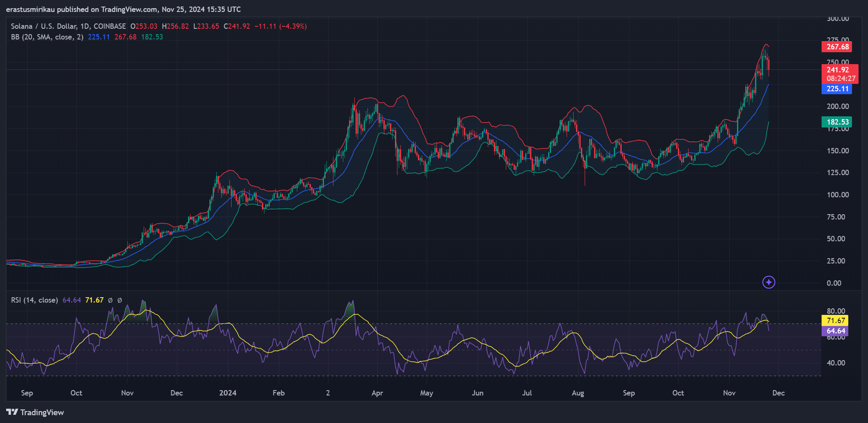Click the red 267.68 upper band price label
This screenshot has height=423, width=868.
coord(837,47)
